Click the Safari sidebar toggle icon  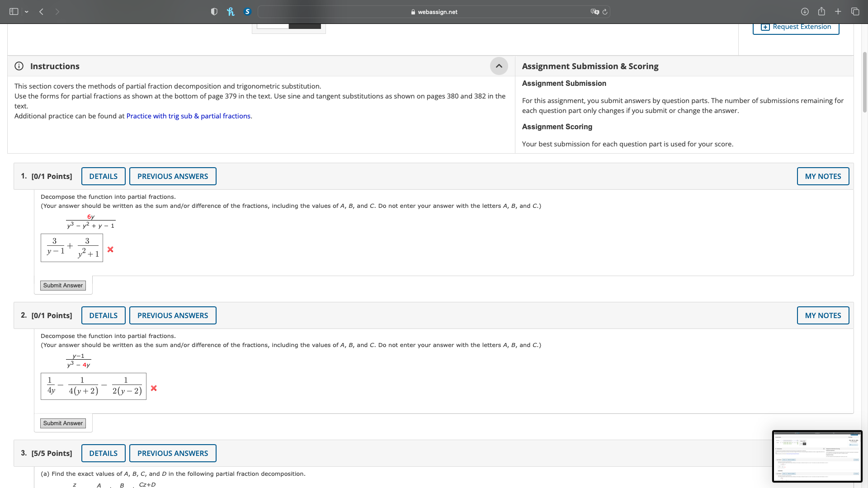pyautogui.click(x=14, y=12)
